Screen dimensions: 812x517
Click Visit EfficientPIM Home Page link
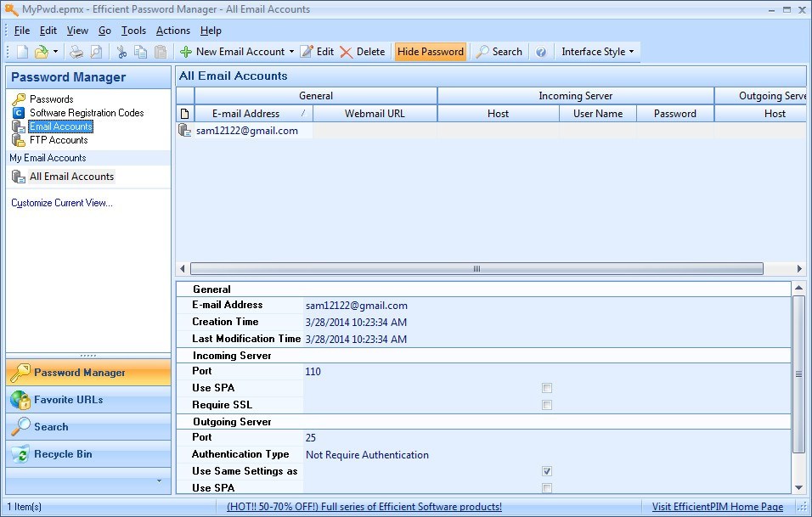(x=717, y=507)
